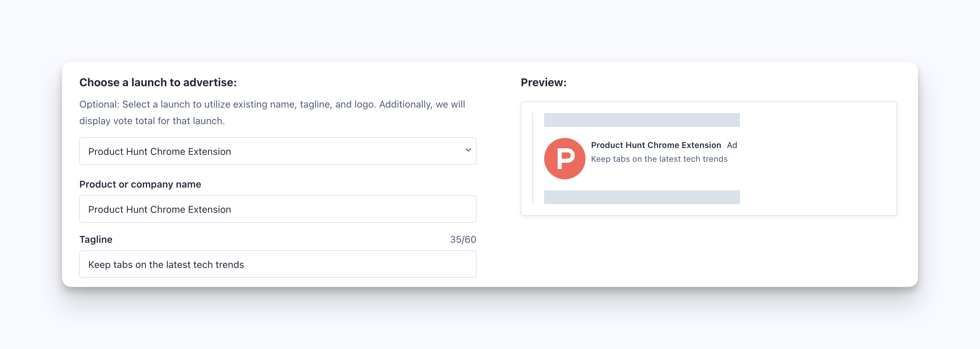The width and height of the screenshot is (980, 349).
Task: Click the bold product title in the ad preview
Action: [x=656, y=145]
